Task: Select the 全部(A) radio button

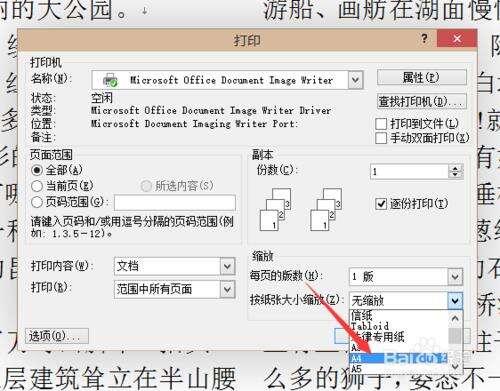Action: (x=37, y=170)
